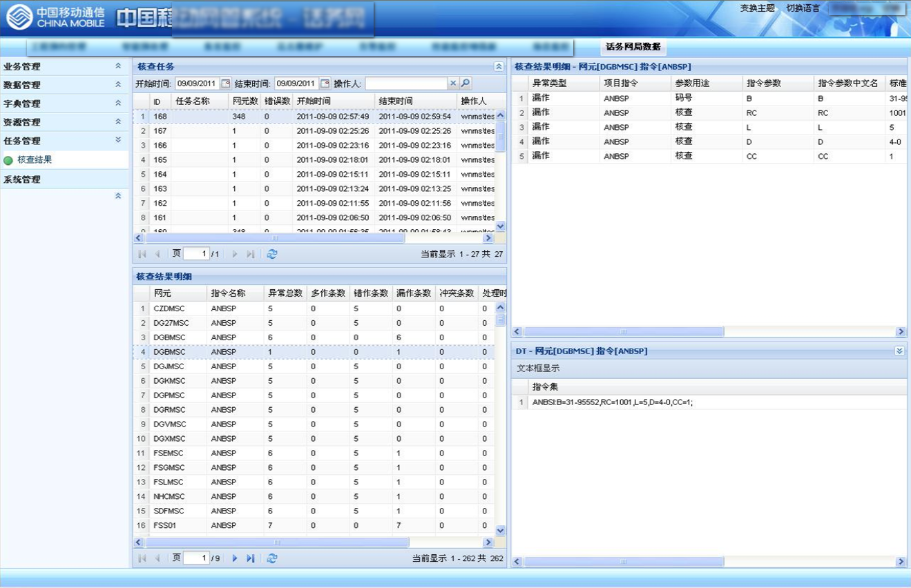This screenshot has width=911, height=588.
Task: Jump to last page in 核查结果明细 pager
Action: tap(250, 558)
